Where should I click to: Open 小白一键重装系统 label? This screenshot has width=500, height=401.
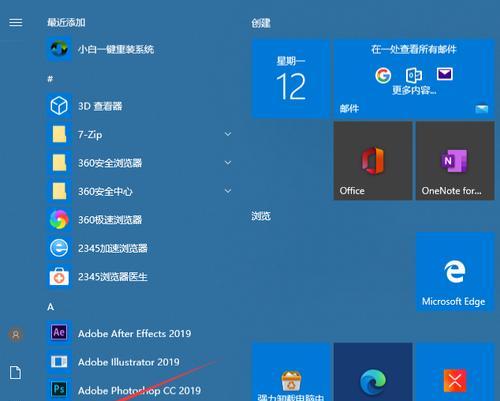pos(116,50)
